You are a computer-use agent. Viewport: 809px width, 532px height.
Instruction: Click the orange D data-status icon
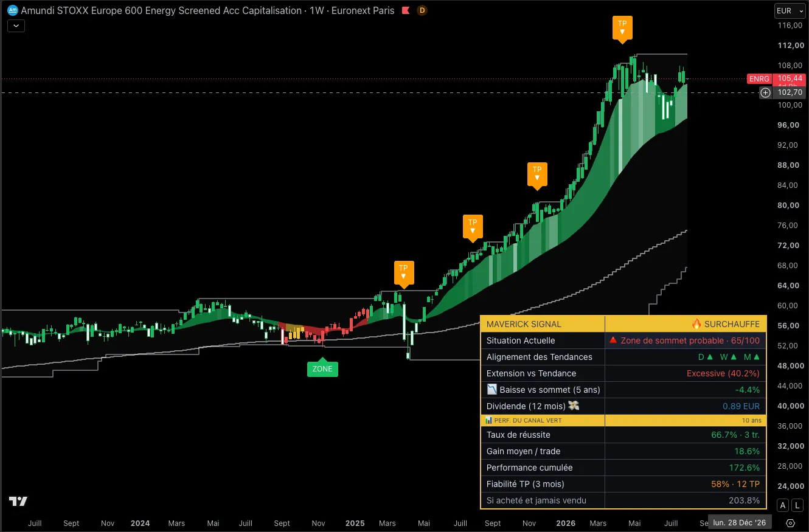422,10
